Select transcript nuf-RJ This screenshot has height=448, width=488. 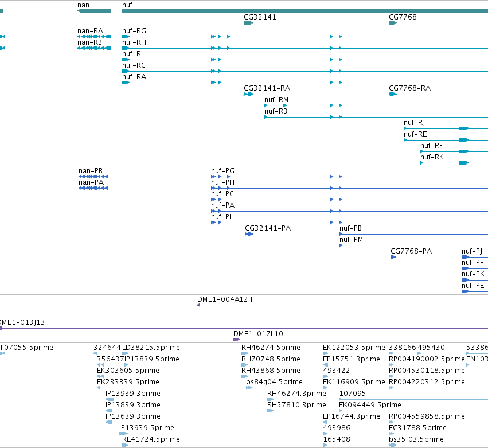[x=414, y=123]
